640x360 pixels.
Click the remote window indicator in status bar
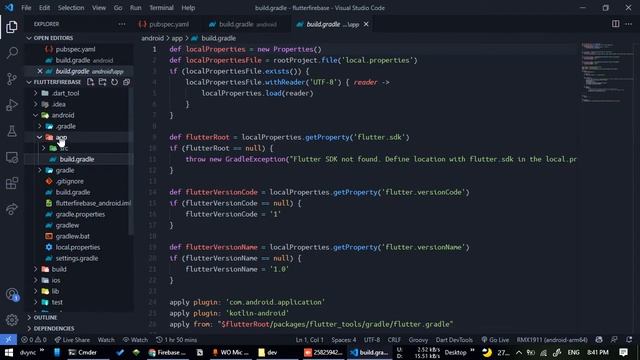(x=8, y=340)
